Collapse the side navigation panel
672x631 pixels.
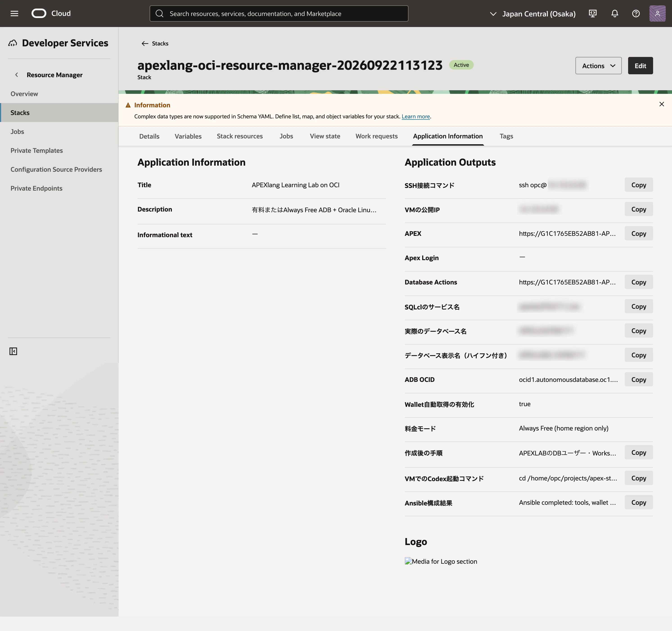[13, 352]
